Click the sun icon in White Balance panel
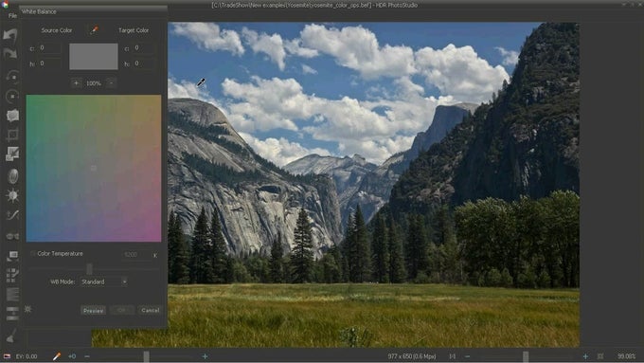 tap(27, 309)
